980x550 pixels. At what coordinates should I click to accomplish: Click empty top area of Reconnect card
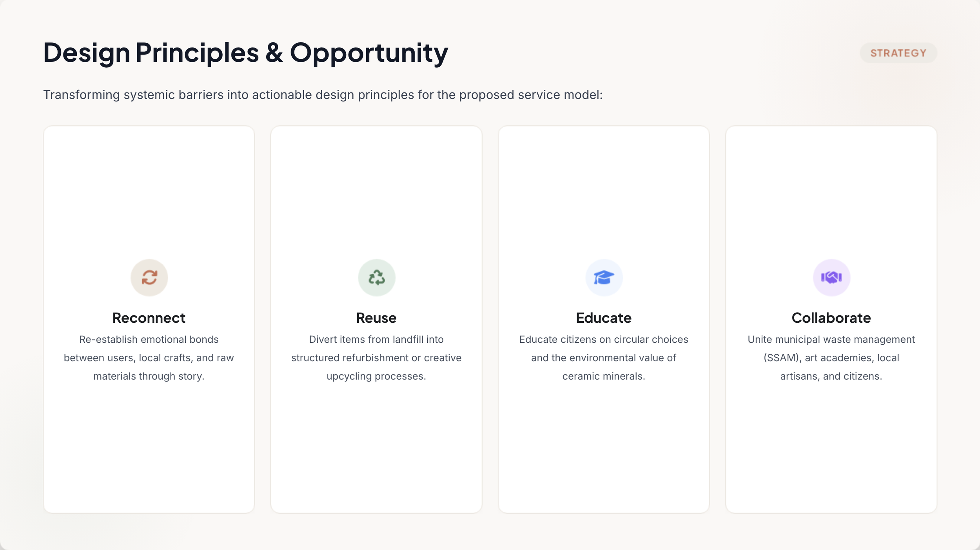[x=149, y=188]
